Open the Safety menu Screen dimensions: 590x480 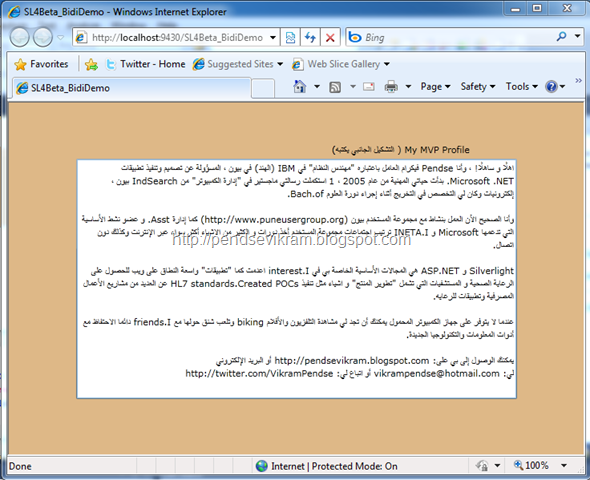[x=477, y=87]
